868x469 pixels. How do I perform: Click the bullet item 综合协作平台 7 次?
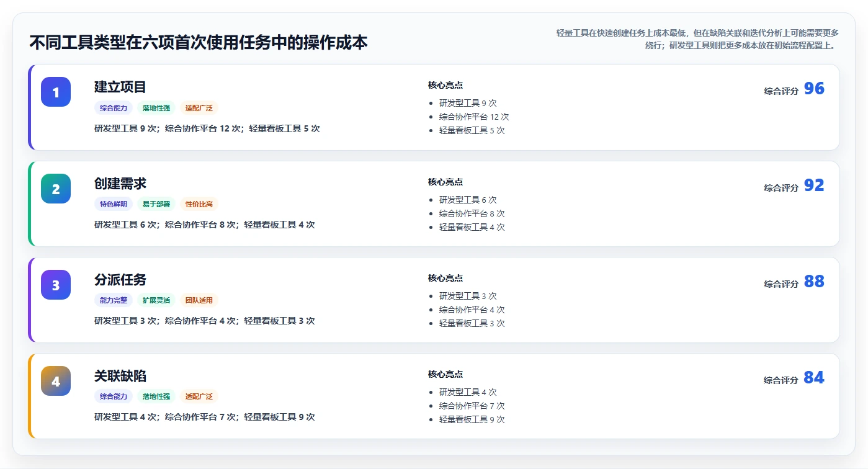(472, 406)
